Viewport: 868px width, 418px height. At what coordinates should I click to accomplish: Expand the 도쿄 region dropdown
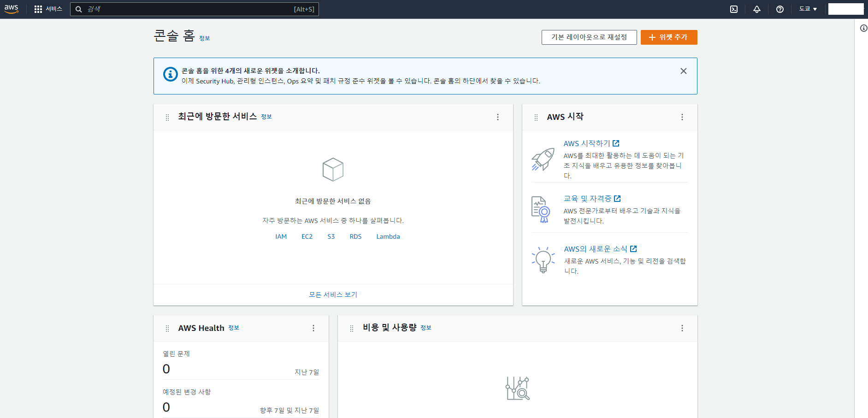[808, 9]
